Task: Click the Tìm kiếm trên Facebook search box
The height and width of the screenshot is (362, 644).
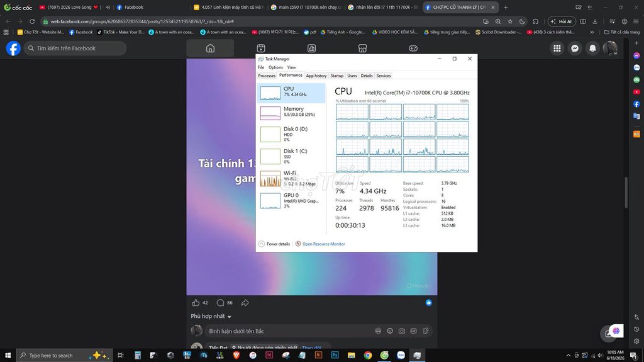Action: 75,48
